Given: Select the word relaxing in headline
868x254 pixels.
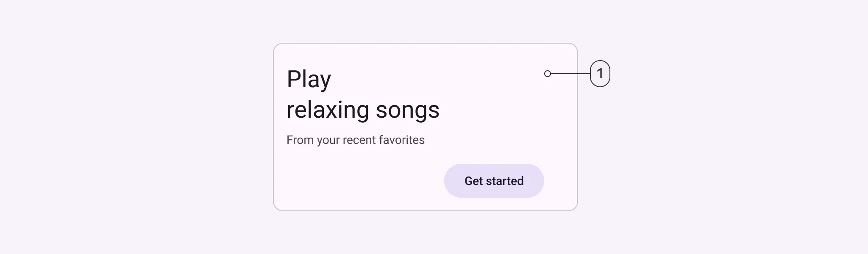Looking at the screenshot, I should (x=327, y=110).
